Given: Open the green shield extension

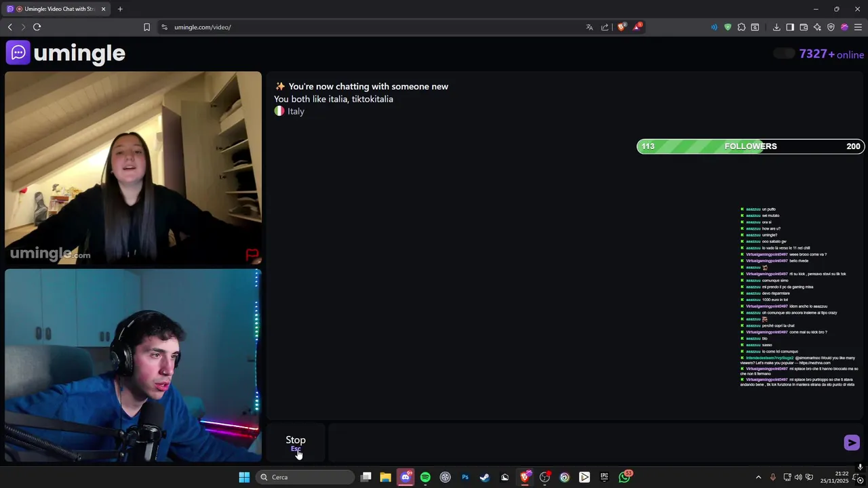Looking at the screenshot, I should (728, 27).
